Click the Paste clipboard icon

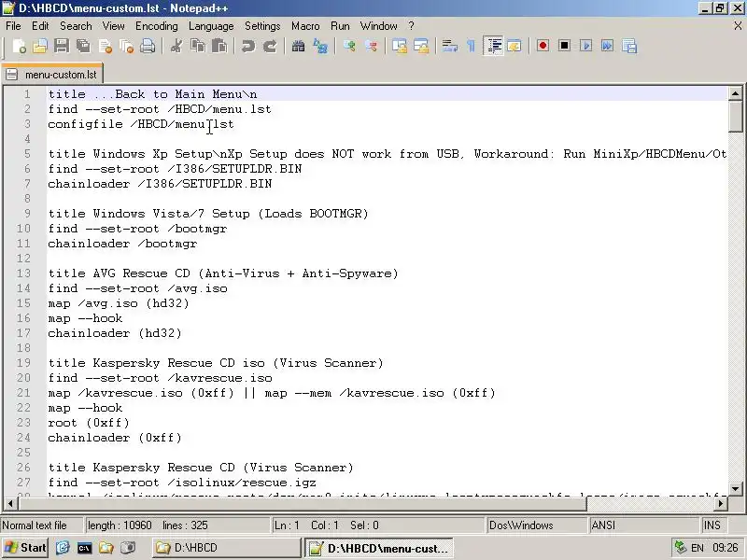pyautogui.click(x=219, y=46)
